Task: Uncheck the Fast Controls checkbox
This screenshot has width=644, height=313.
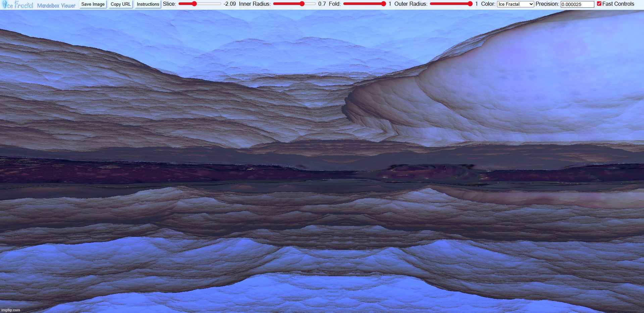Action: click(599, 4)
